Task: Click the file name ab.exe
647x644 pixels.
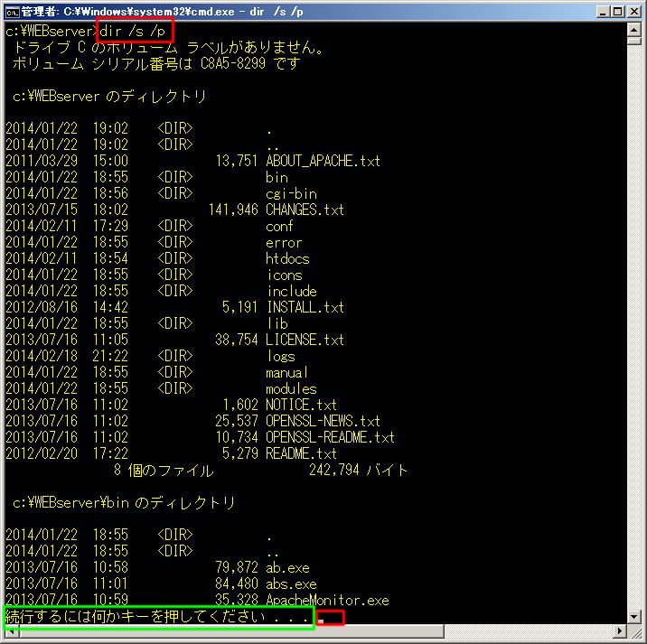Action: (x=287, y=568)
